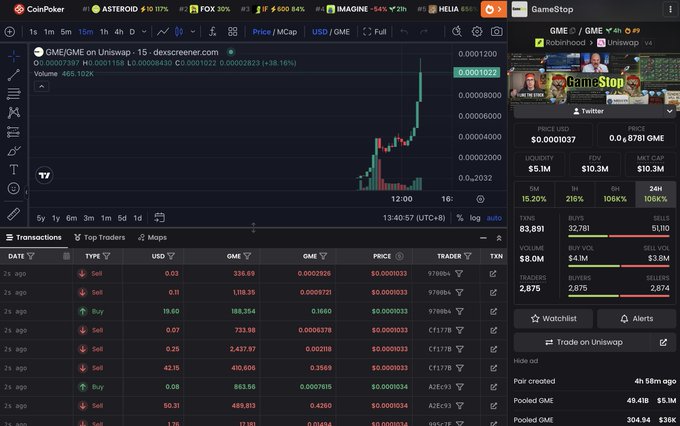Add pair to Watchlist

[x=553, y=319]
